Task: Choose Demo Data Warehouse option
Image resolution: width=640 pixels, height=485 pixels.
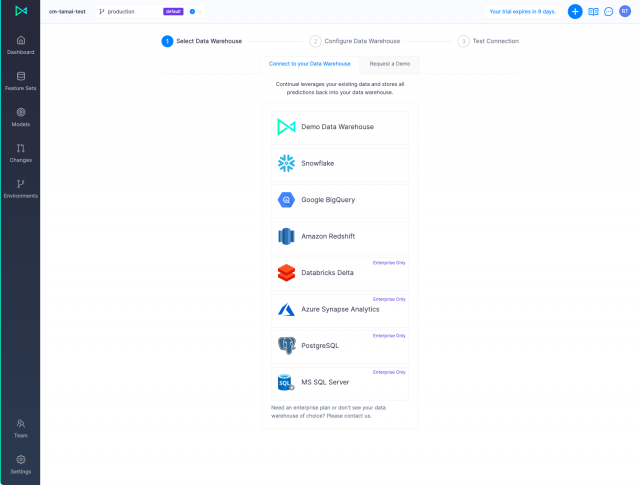Action: tap(340, 127)
